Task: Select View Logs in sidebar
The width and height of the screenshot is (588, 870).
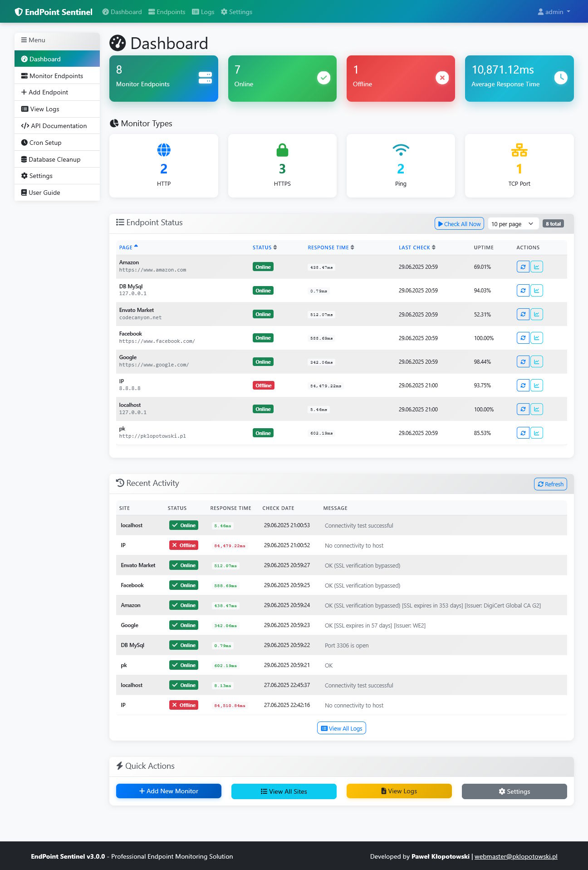Action: pos(57,109)
